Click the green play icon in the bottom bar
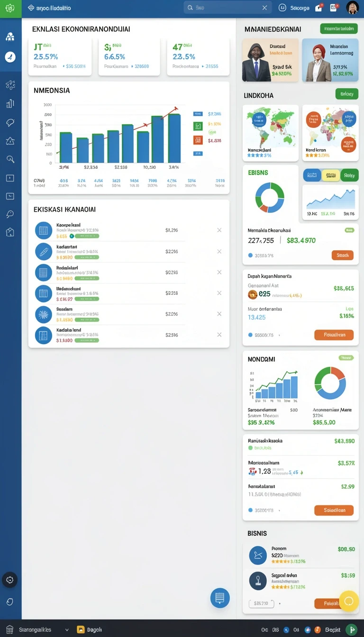 click(351, 629)
